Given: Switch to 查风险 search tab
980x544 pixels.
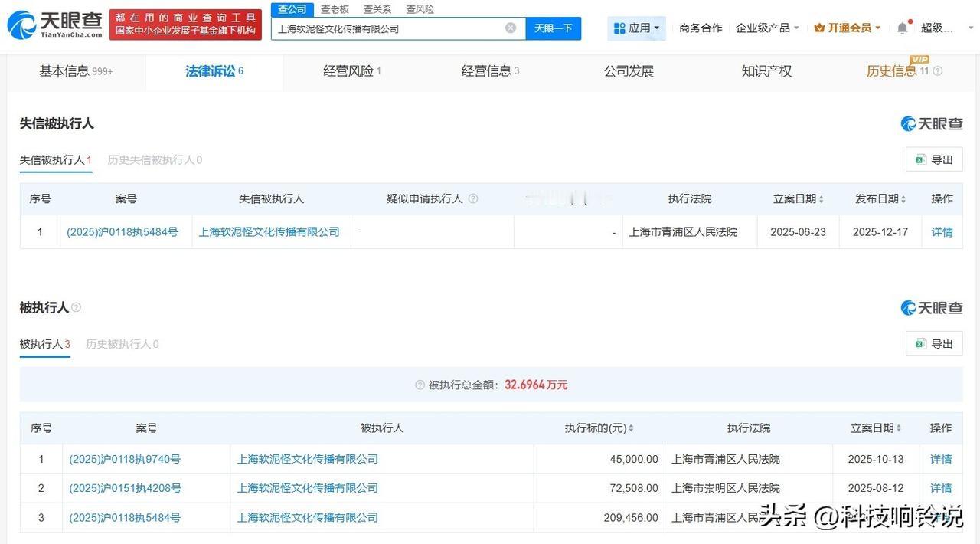Looking at the screenshot, I should pos(420,9).
